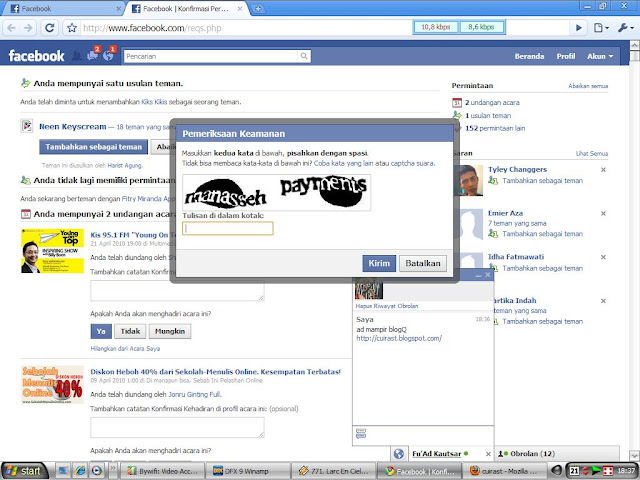
Task: Answer Ya for the Kis 95.1 FM event
Action: tap(101, 331)
